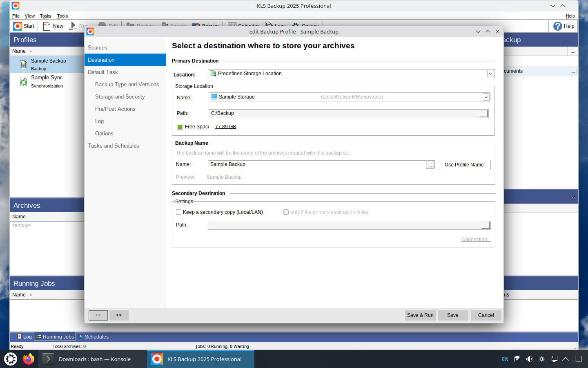Image resolution: width=588 pixels, height=368 pixels.
Task: Open the Default Task section
Action: tap(125, 72)
